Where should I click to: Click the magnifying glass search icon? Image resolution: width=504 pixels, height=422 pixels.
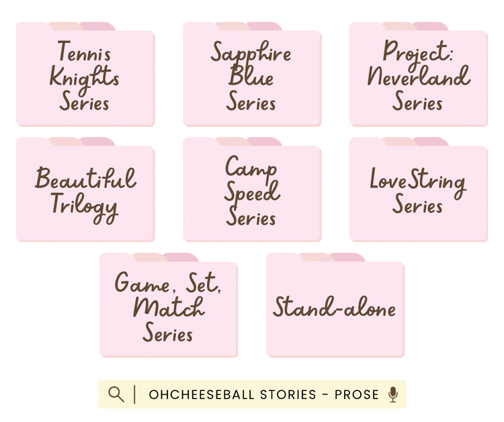pos(116,394)
